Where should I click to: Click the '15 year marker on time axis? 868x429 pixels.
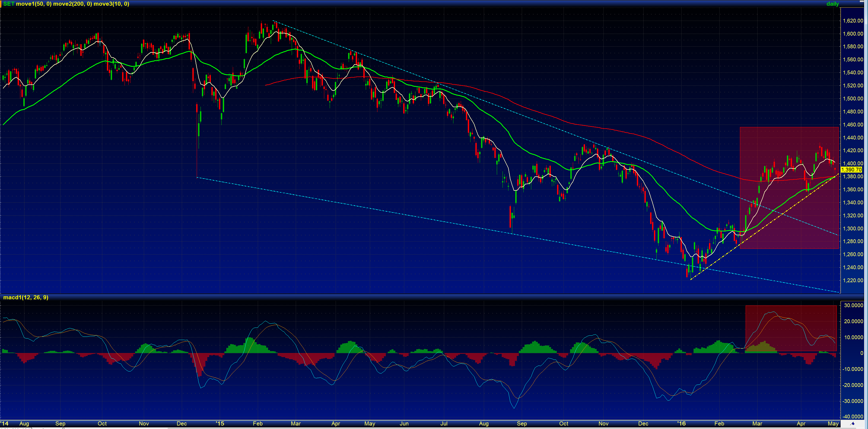click(x=220, y=424)
